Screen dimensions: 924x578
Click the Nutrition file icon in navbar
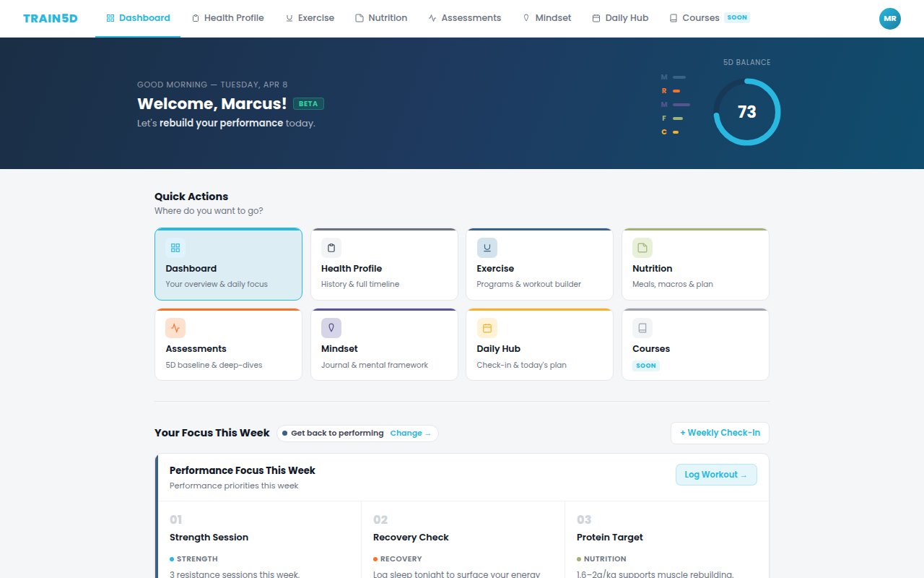click(x=359, y=18)
